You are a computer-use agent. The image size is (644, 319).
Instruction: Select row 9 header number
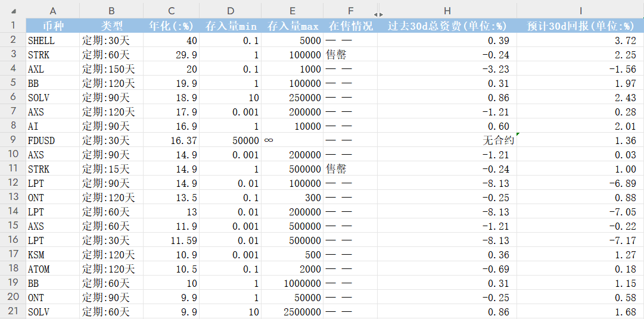pos(13,140)
